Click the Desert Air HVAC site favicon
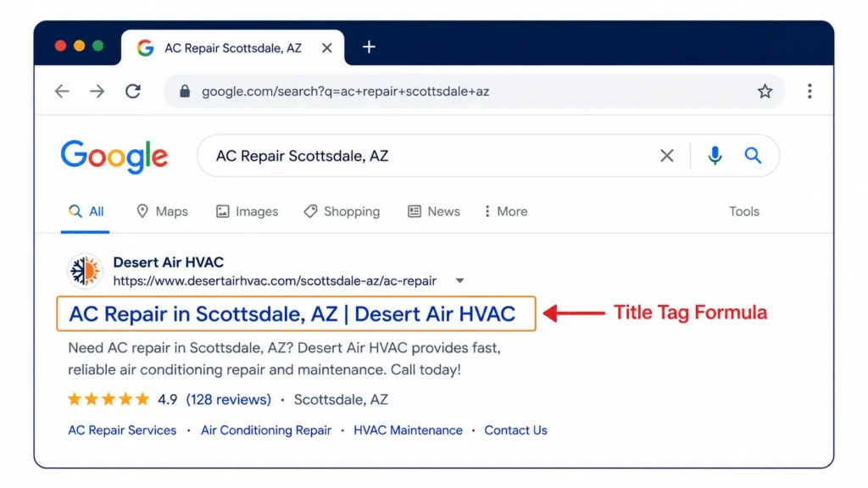The height and width of the screenshot is (488, 868). coord(85,271)
